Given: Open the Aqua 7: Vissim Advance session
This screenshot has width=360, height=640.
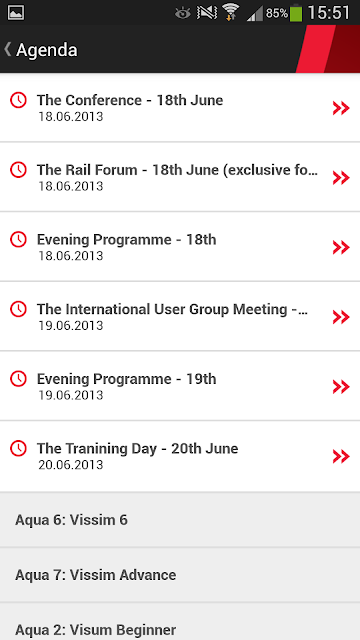Looking at the screenshot, I should click(180, 575).
